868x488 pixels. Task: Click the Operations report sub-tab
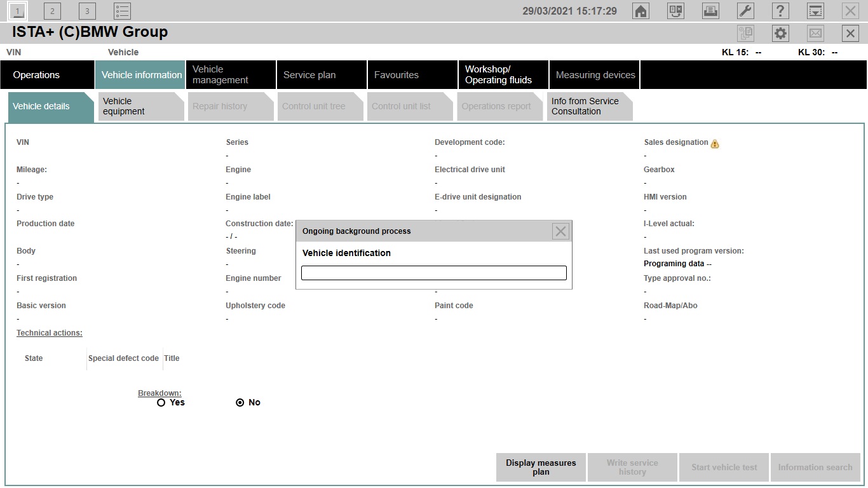point(499,107)
